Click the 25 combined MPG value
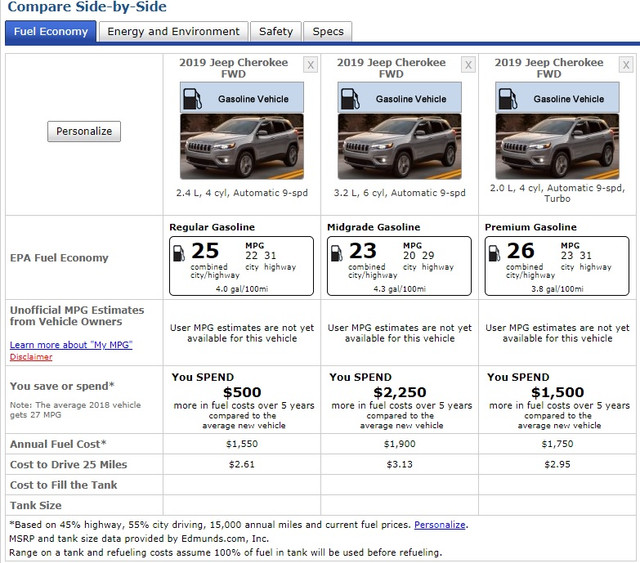Screen dimensions: 640x563 pos(205,251)
